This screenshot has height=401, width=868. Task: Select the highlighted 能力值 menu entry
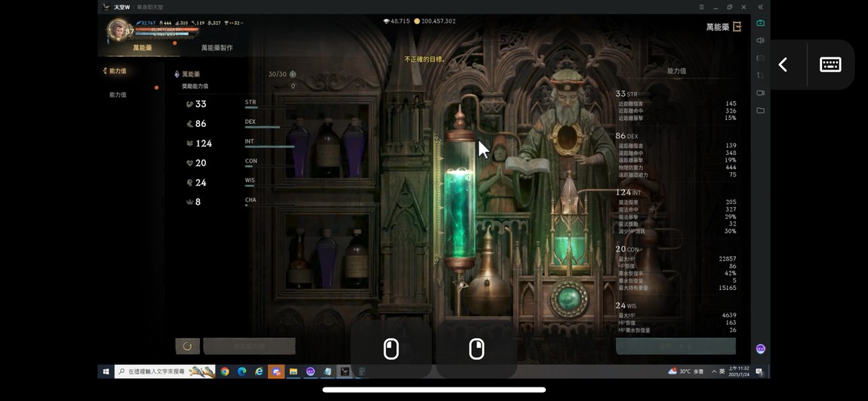click(117, 71)
